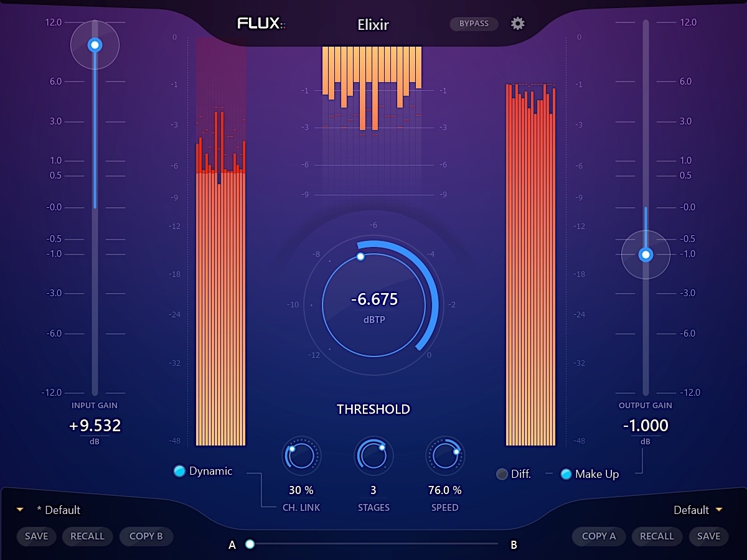
Task: Click the 76.0 % speed value
Action: [445, 490]
